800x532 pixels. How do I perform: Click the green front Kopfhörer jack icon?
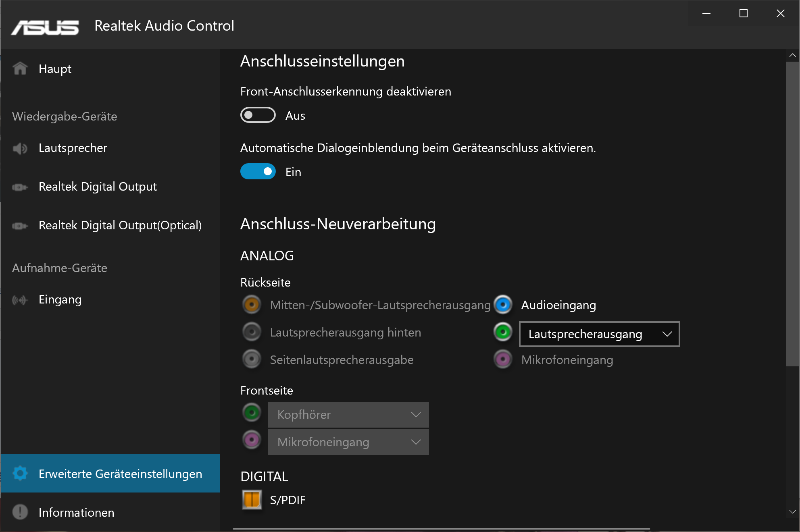coord(252,412)
